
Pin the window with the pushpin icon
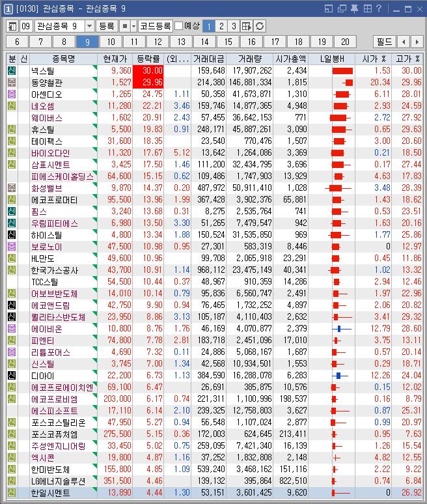[354, 8]
